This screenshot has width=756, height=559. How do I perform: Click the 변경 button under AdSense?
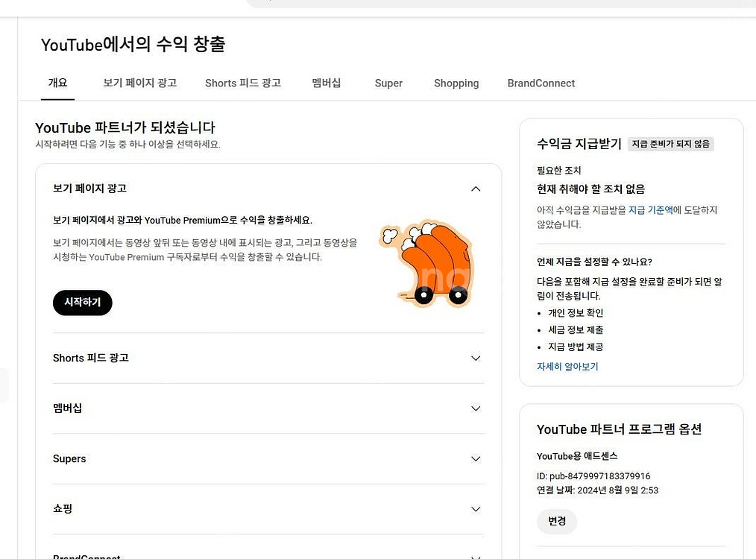[x=557, y=521]
